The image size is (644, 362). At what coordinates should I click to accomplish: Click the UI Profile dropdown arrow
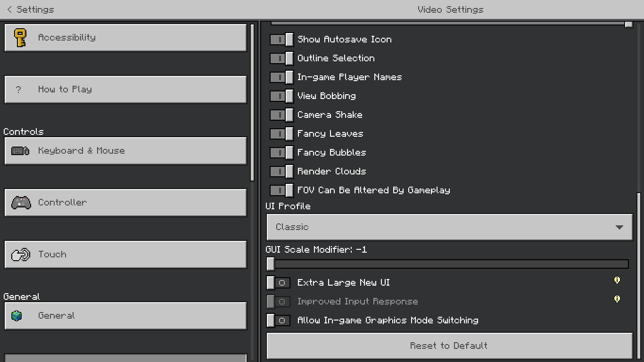(x=619, y=227)
